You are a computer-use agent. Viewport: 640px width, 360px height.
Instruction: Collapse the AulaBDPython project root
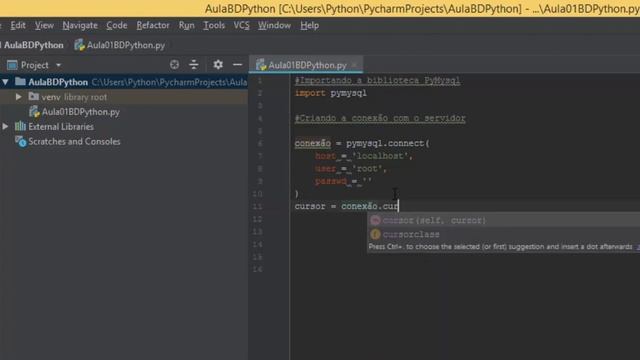[5, 82]
